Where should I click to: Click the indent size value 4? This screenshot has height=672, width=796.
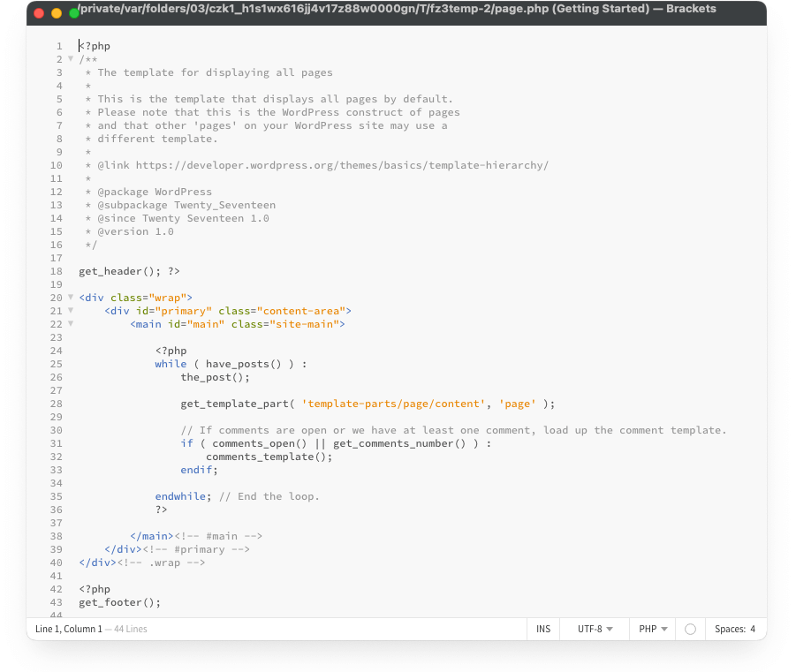click(753, 629)
